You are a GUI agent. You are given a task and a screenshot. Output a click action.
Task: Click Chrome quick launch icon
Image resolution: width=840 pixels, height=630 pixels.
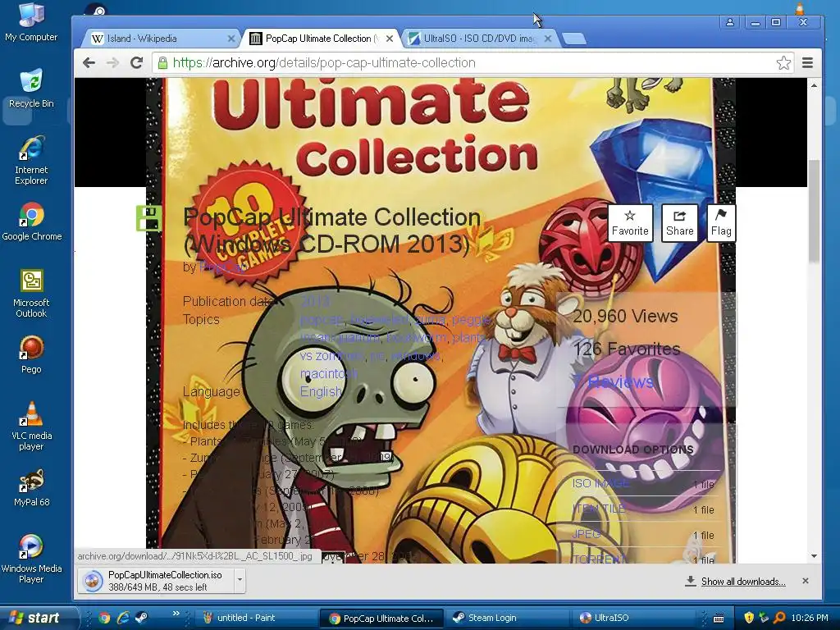[104, 618]
